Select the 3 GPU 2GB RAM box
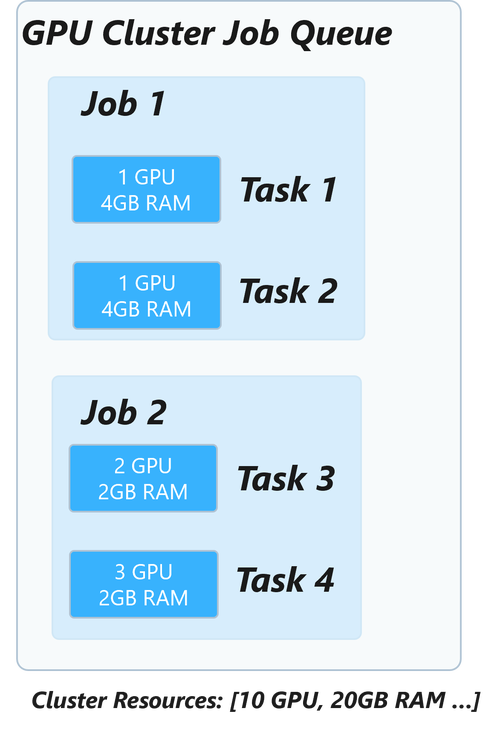Image resolution: width=500 pixels, height=740 pixels. [x=144, y=584]
